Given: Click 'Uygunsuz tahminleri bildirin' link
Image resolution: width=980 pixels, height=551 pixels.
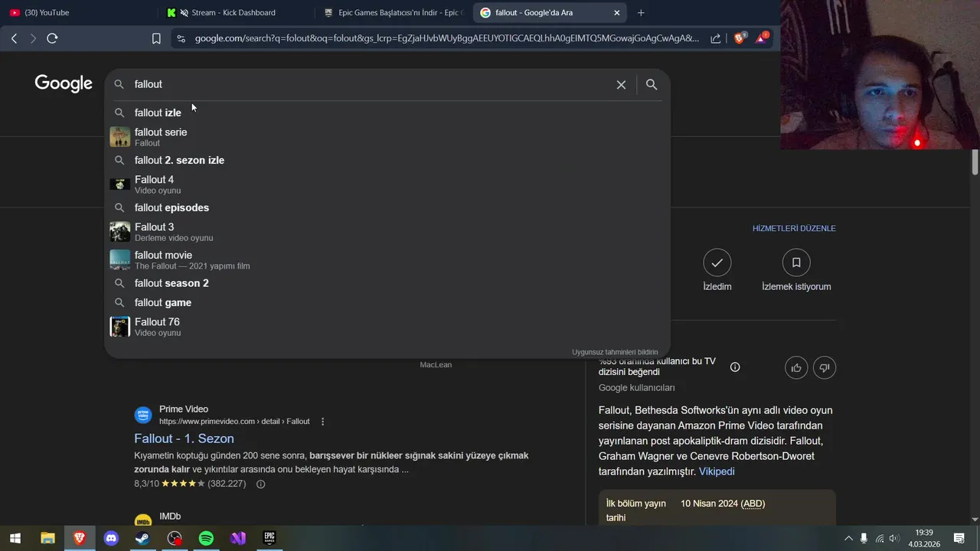Looking at the screenshot, I should point(615,352).
